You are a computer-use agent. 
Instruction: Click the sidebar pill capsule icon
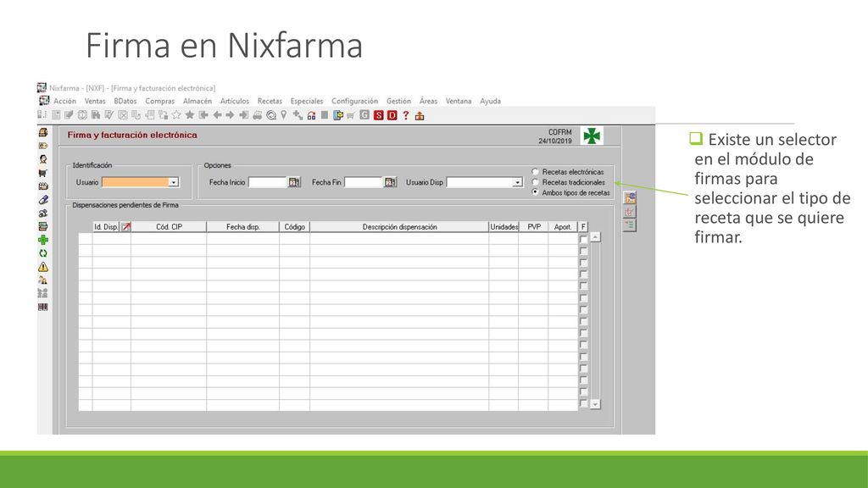click(43, 200)
